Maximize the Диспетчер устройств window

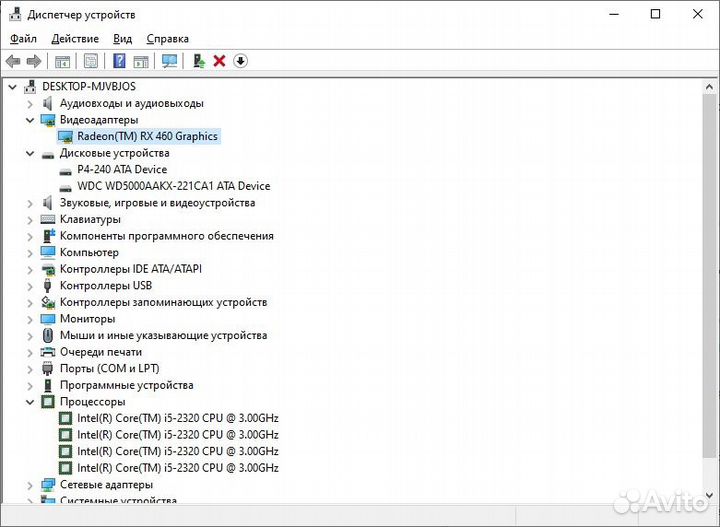(x=656, y=14)
